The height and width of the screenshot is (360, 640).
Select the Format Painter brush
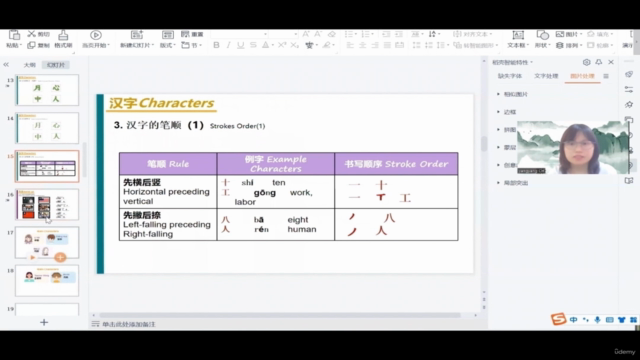click(x=63, y=35)
